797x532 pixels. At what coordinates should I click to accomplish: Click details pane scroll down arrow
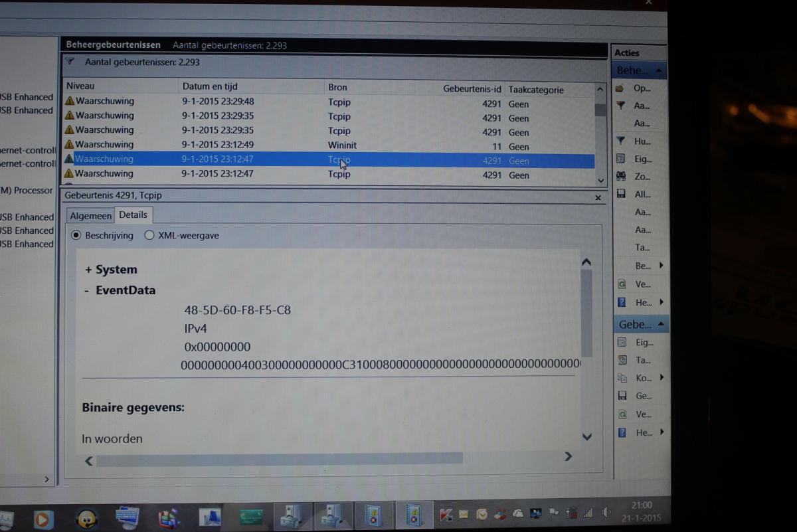click(x=586, y=436)
